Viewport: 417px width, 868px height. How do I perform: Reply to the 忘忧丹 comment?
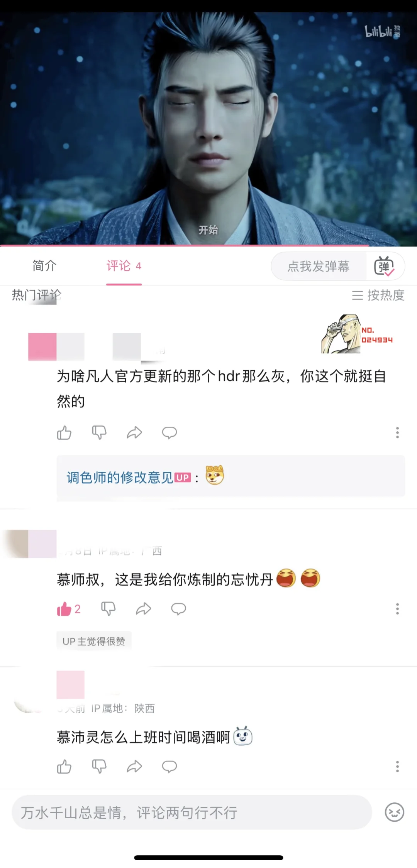178,609
